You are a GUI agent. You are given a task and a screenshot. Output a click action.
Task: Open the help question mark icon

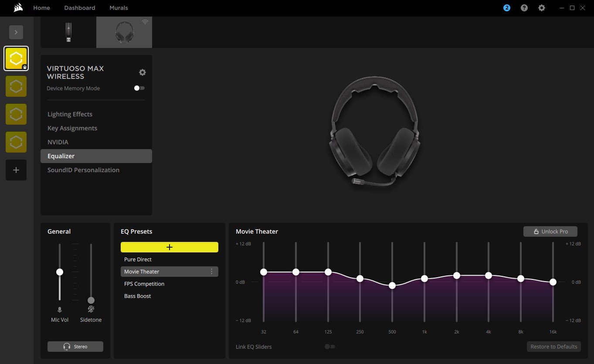click(524, 8)
